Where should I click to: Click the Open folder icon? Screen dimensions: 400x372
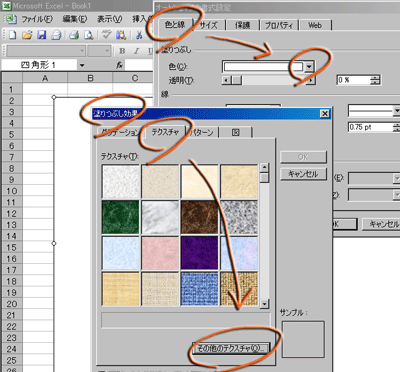click(x=27, y=35)
